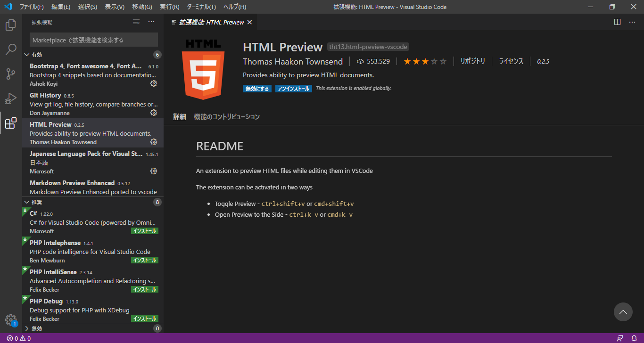644x343 pixels.
Task: Open the Manage gear in activity bar
Action: click(x=10, y=320)
